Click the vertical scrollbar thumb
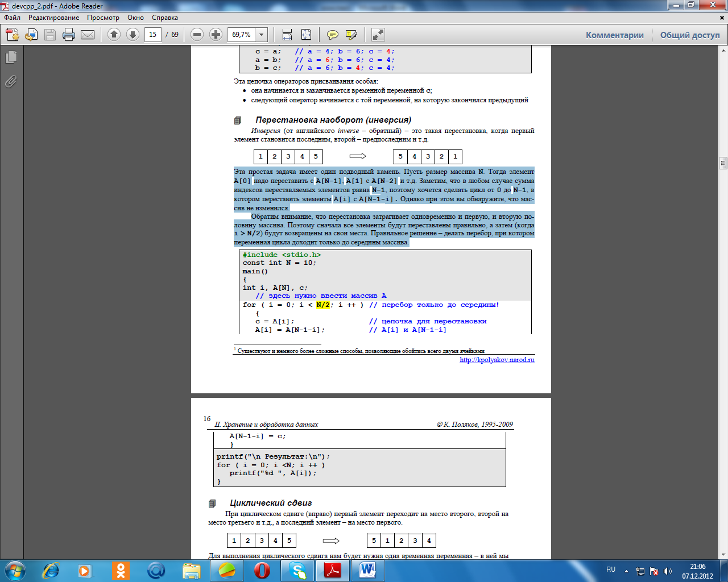Image resolution: width=728 pixels, height=582 pixels. click(x=723, y=163)
